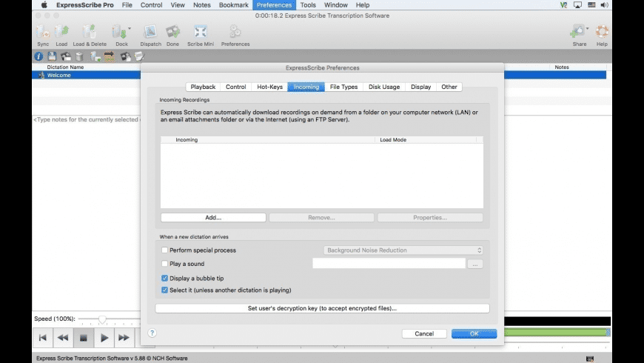The height and width of the screenshot is (363, 644).
Task: Open the Apple menu
Action: [x=44, y=5]
